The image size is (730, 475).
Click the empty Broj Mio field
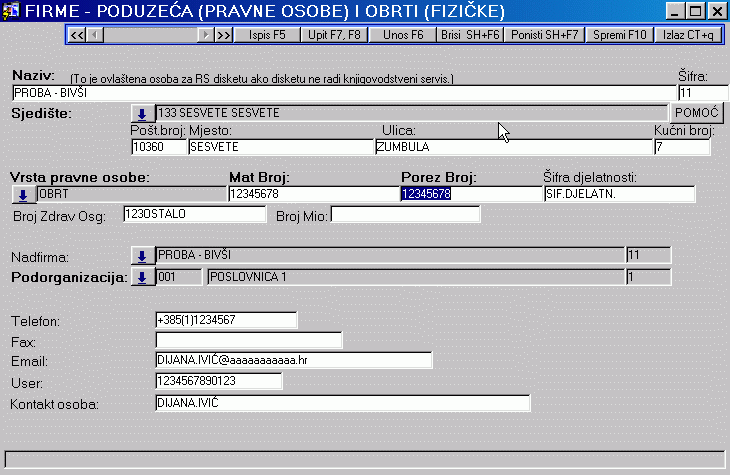[405, 214]
